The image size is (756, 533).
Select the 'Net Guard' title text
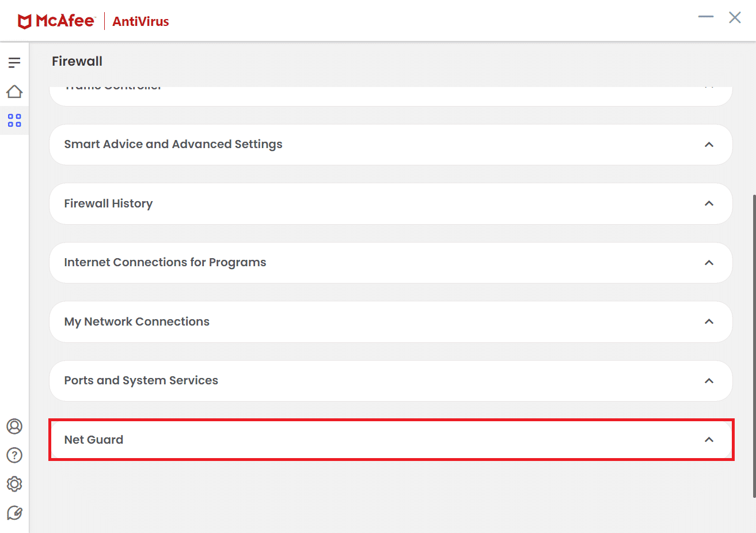tap(94, 440)
